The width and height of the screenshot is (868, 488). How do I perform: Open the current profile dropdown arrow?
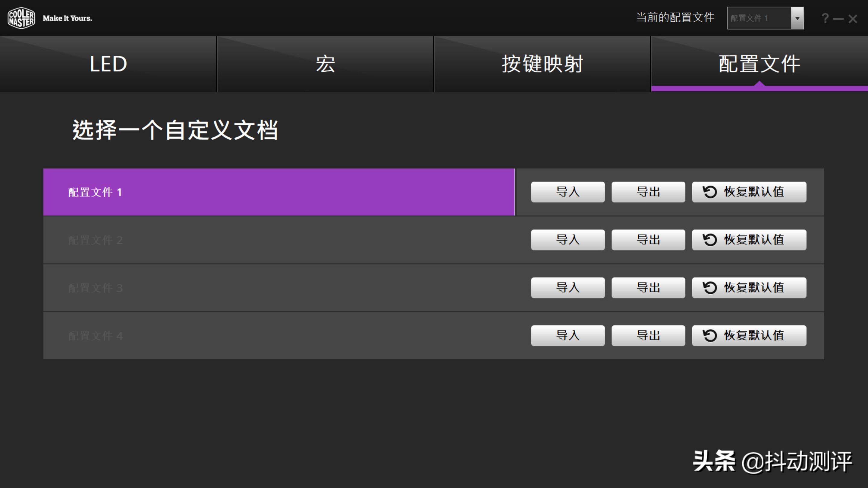pyautogui.click(x=797, y=17)
